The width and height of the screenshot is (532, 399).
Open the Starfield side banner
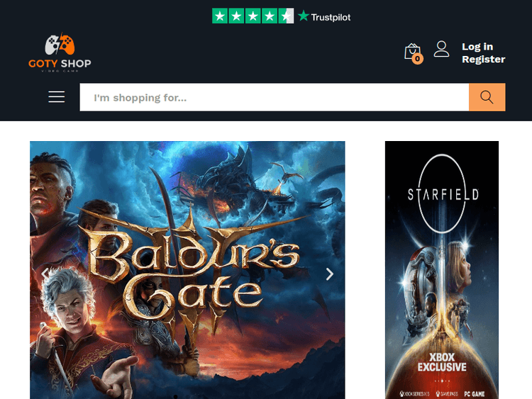tap(441, 283)
